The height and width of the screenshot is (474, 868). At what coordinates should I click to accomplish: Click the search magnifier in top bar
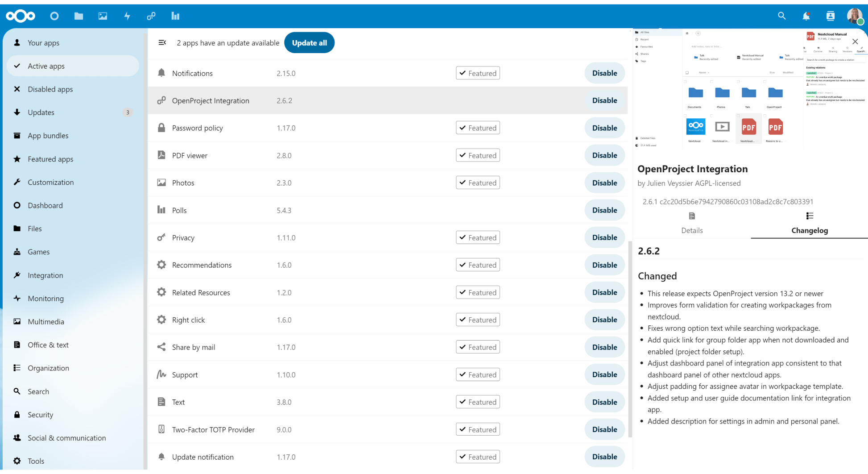(781, 16)
